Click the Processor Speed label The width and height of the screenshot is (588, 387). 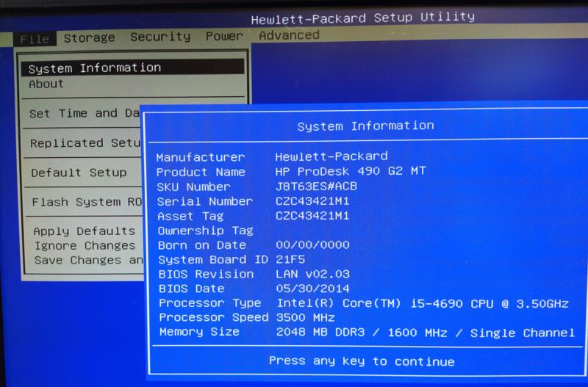(214, 318)
